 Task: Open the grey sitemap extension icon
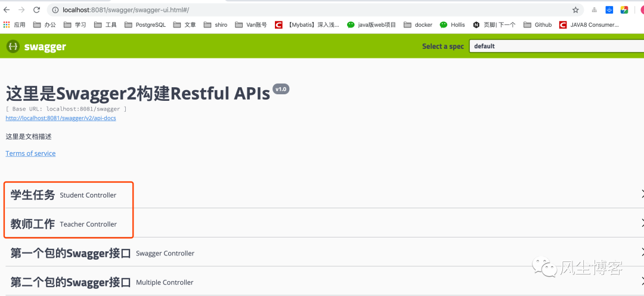pyautogui.click(x=595, y=10)
